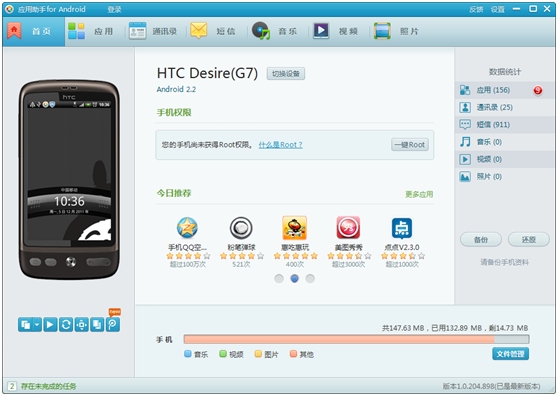Click the 登录 login link in title bar
Viewport: 558px width, 396px height.
coord(114,9)
